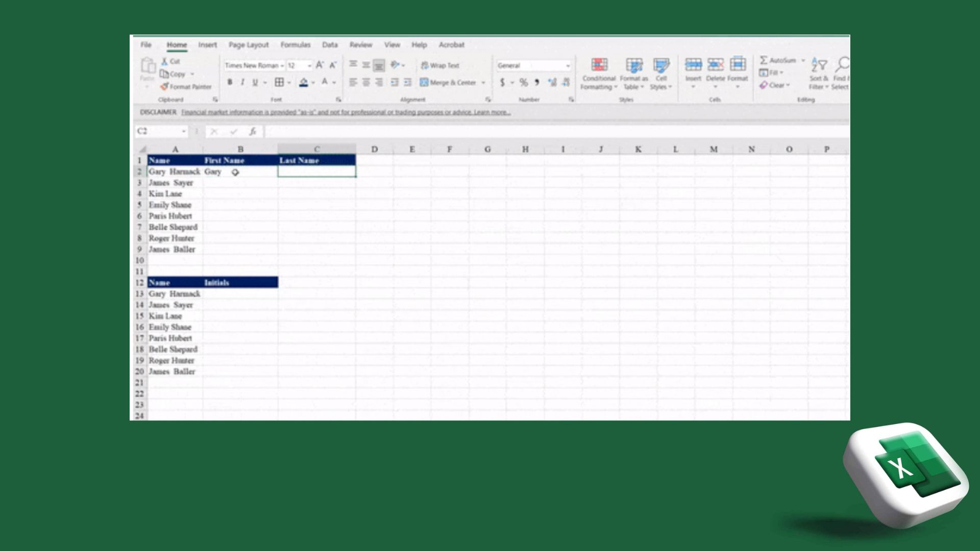
Task: Open the disclaimer Learn more link
Action: click(x=492, y=112)
